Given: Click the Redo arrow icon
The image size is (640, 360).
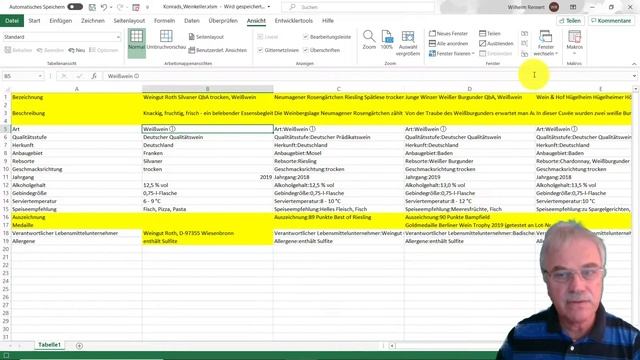Looking at the screenshot, I should coord(120,7).
